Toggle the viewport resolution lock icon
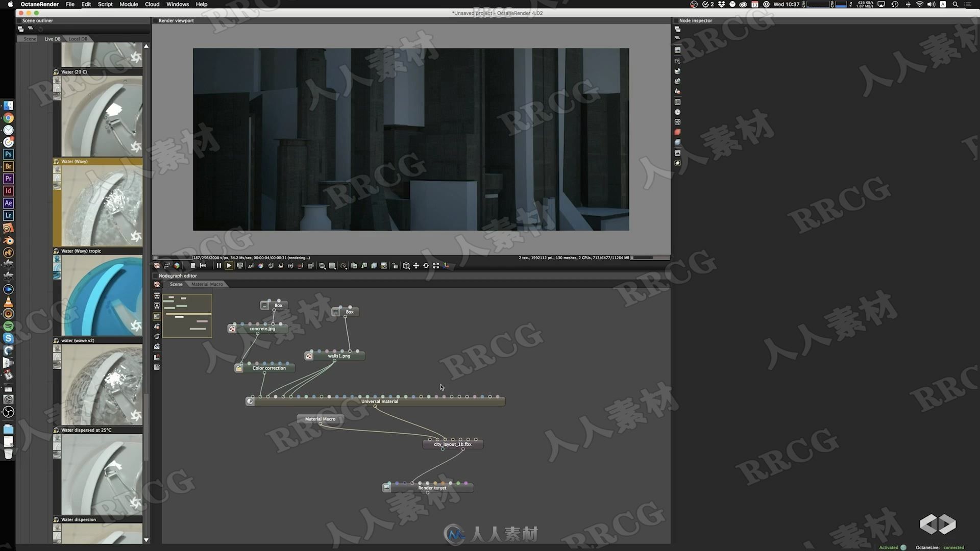 395,265
